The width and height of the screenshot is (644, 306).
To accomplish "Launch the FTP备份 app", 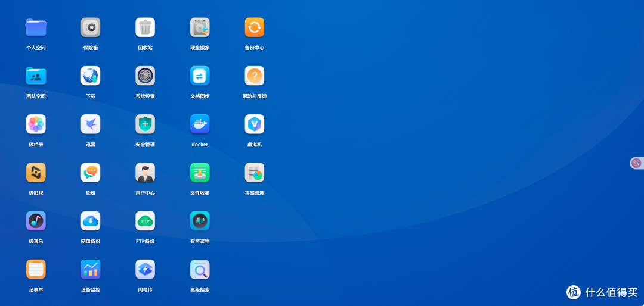I will pos(145,221).
